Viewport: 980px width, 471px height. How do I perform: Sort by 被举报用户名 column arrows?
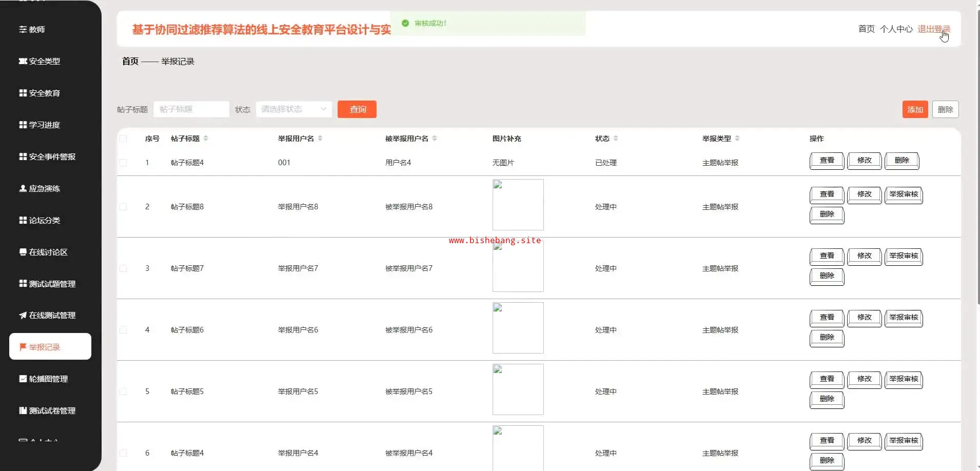pos(435,139)
